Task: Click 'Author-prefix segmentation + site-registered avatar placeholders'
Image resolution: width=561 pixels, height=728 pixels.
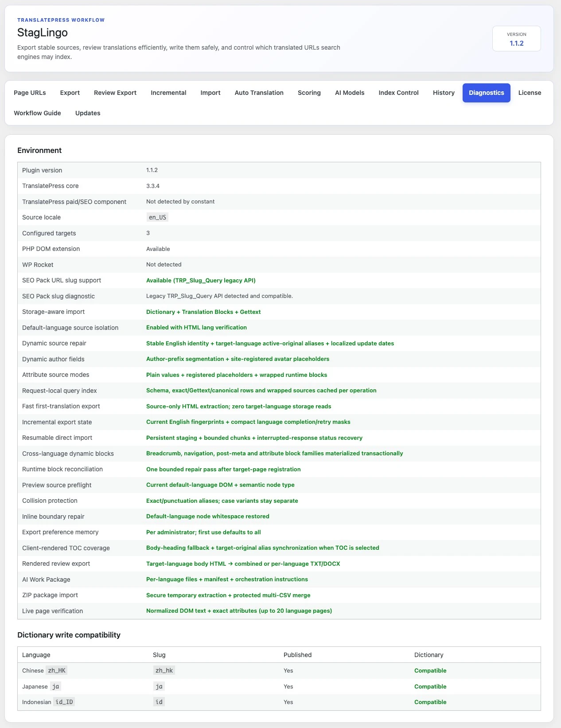Action: tap(238, 359)
